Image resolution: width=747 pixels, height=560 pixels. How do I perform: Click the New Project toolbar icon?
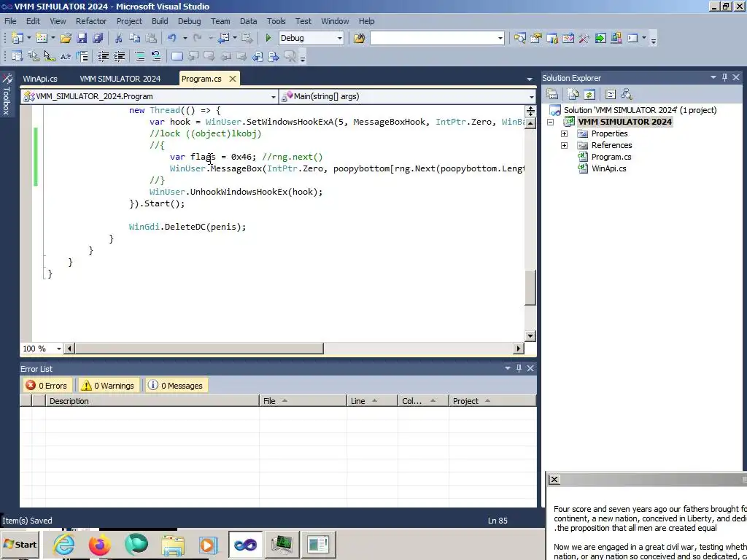click(18, 38)
